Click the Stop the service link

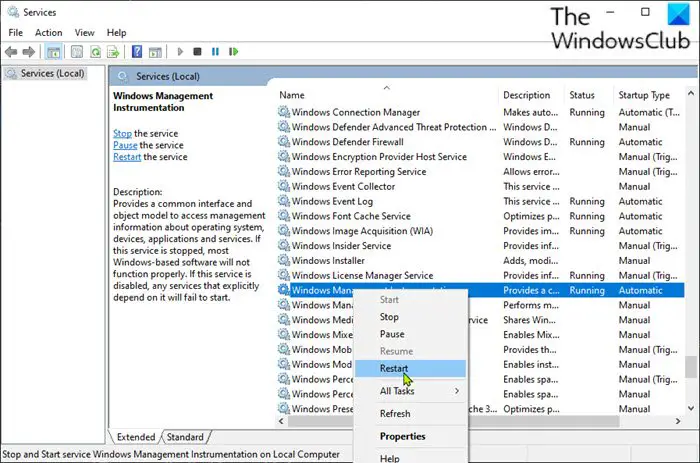coord(122,133)
